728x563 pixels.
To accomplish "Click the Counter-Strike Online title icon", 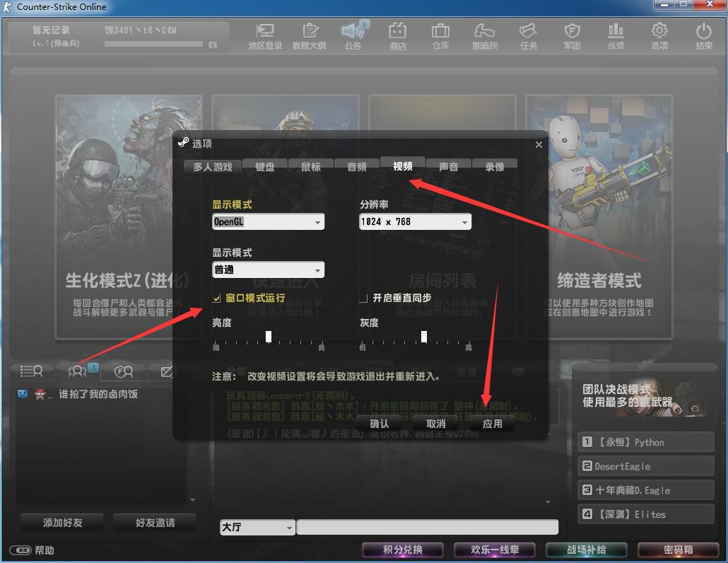I will coord(8,6).
